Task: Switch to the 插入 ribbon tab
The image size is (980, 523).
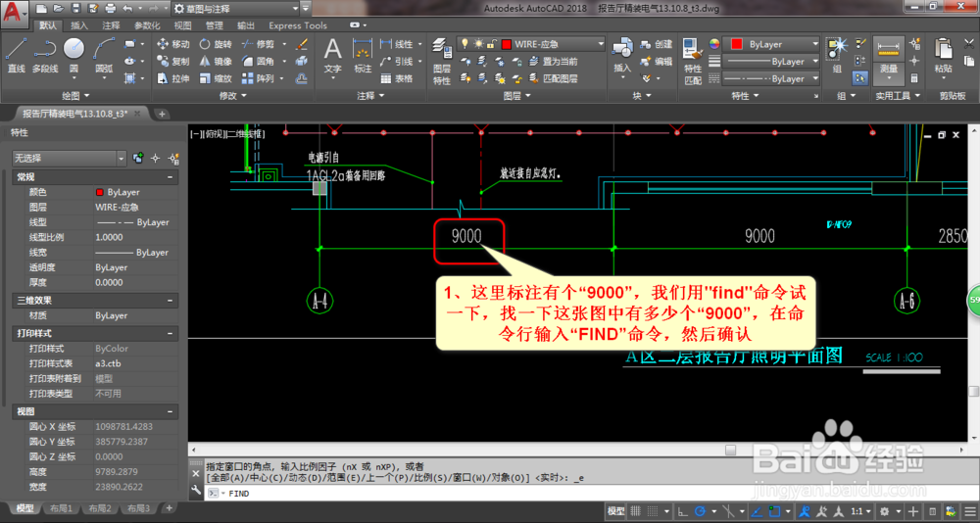Action: point(79,25)
